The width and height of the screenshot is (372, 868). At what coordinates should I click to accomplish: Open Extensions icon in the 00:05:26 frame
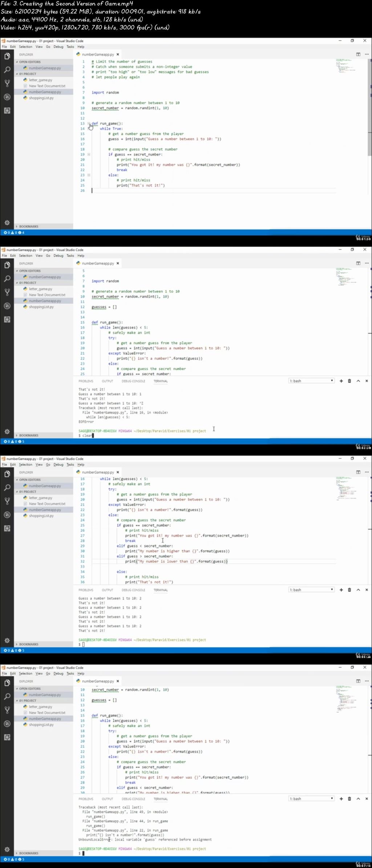tap(7, 528)
